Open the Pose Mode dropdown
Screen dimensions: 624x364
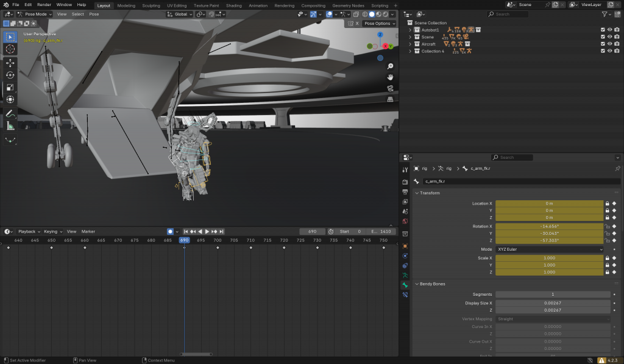click(35, 14)
